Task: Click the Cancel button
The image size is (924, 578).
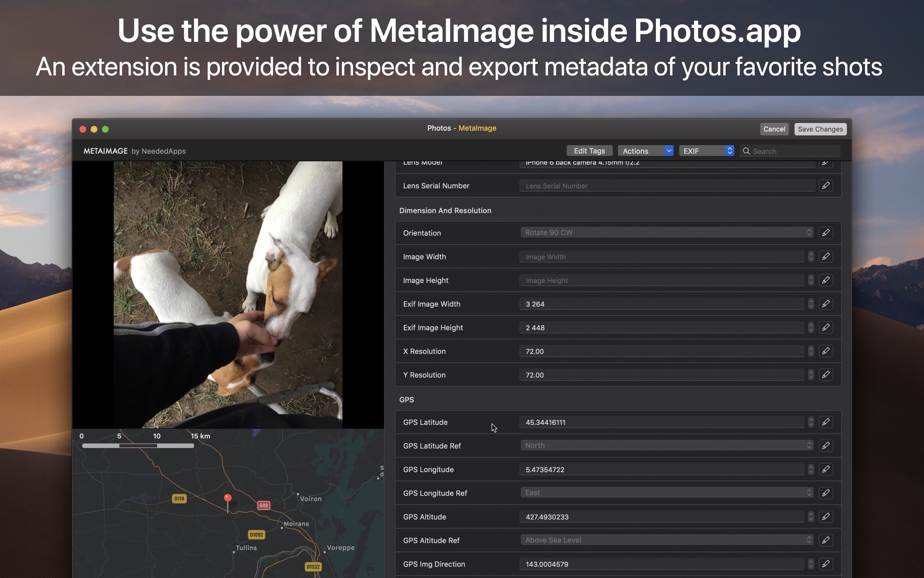Action: (774, 129)
